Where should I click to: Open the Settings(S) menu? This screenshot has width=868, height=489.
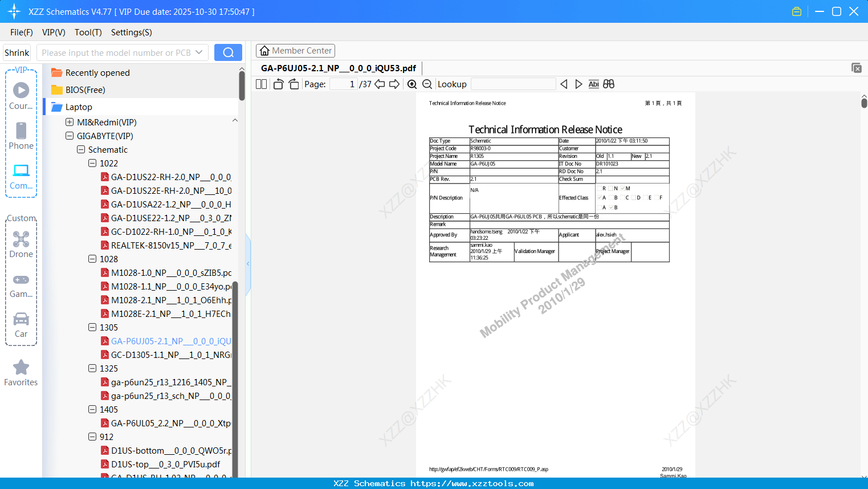(132, 32)
